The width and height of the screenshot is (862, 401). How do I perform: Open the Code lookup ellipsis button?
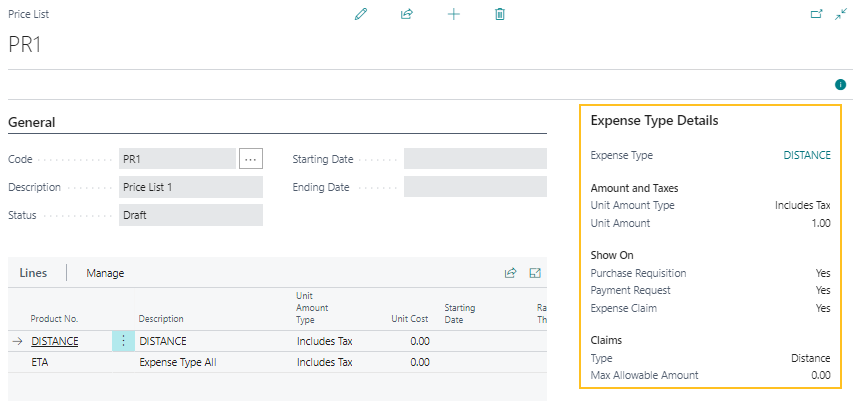(250, 159)
